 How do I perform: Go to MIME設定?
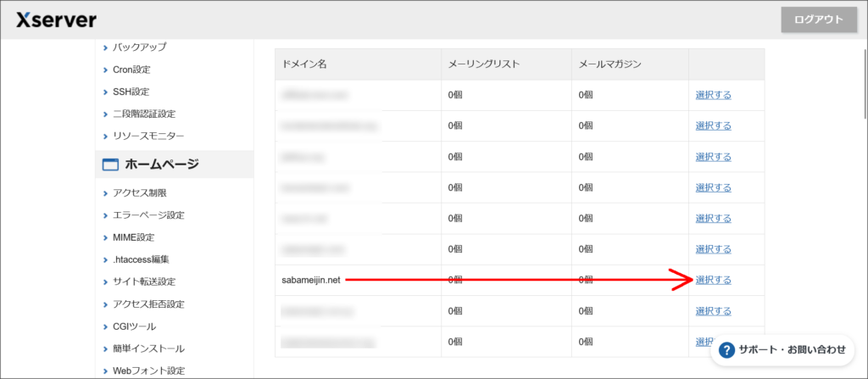[x=133, y=237]
